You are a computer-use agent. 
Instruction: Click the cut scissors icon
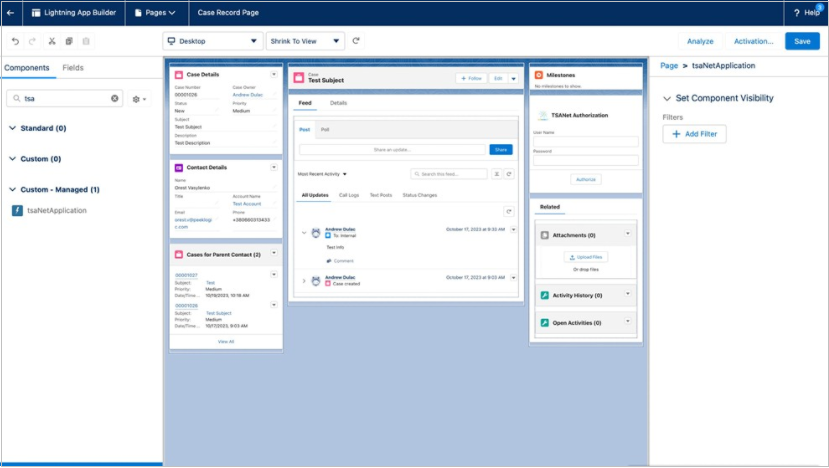[51, 41]
